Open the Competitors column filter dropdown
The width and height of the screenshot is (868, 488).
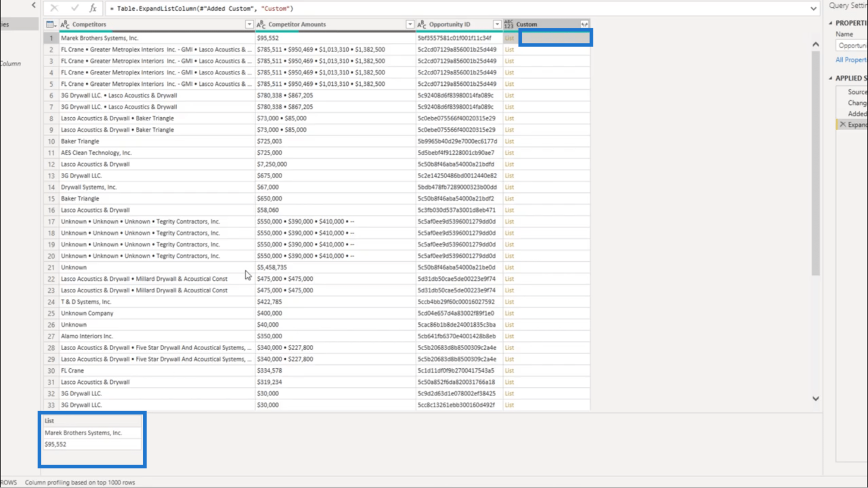[249, 24]
